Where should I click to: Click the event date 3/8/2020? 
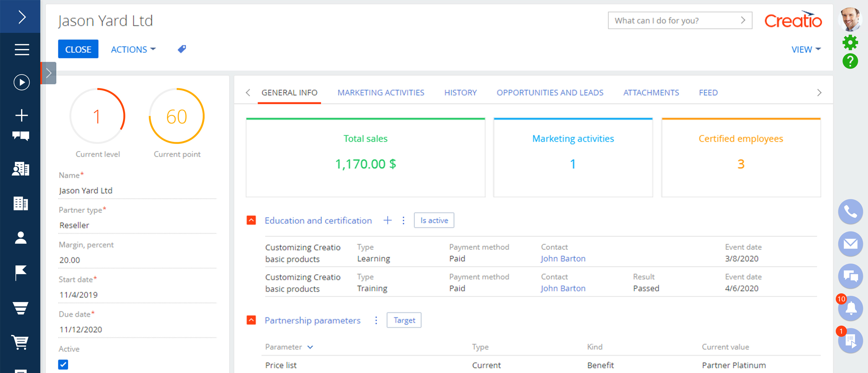tap(741, 259)
